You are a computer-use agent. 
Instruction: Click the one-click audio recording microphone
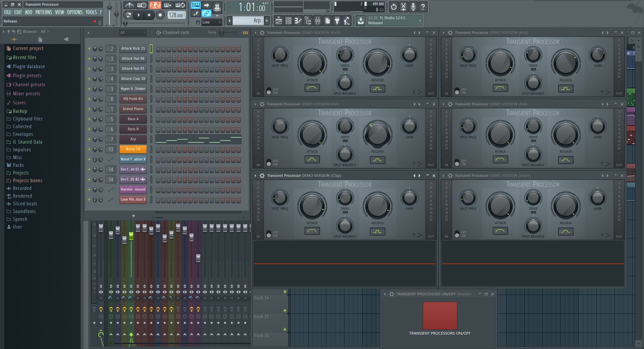413,7
